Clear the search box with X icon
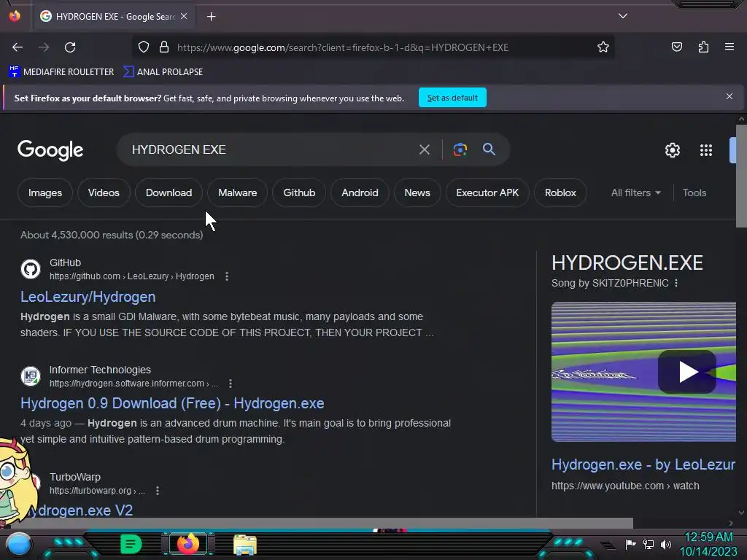The image size is (747, 560). [x=424, y=150]
